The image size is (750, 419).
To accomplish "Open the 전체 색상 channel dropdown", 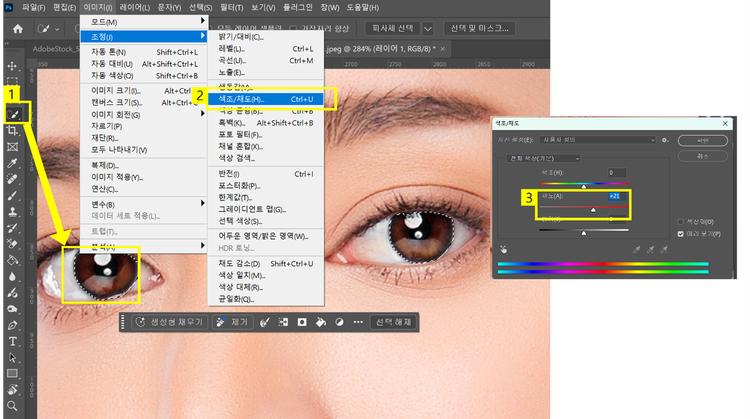I will (543, 158).
